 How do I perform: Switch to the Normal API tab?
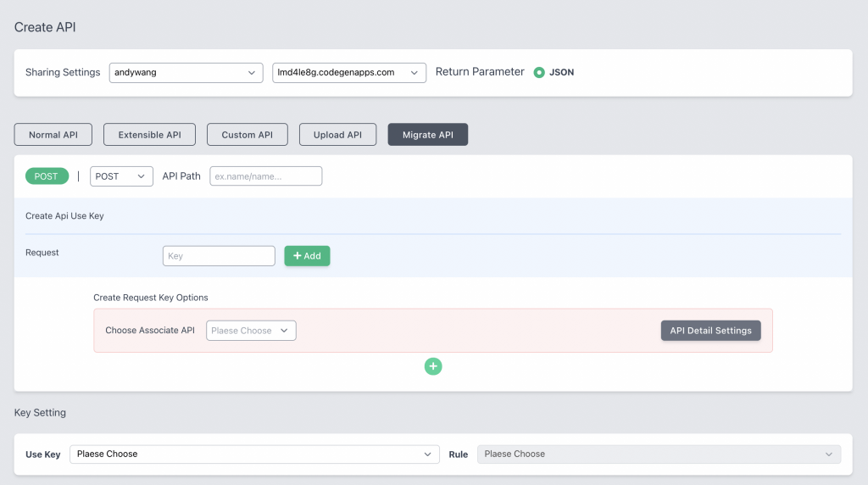53,135
